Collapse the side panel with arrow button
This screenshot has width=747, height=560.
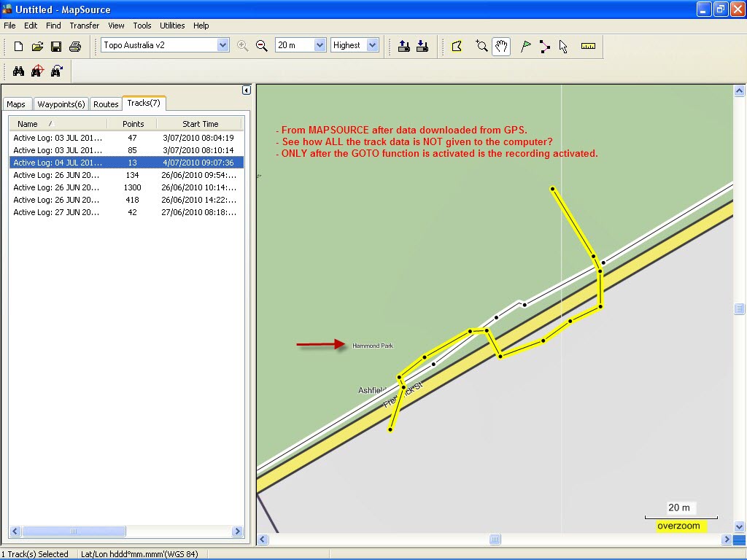pos(247,90)
